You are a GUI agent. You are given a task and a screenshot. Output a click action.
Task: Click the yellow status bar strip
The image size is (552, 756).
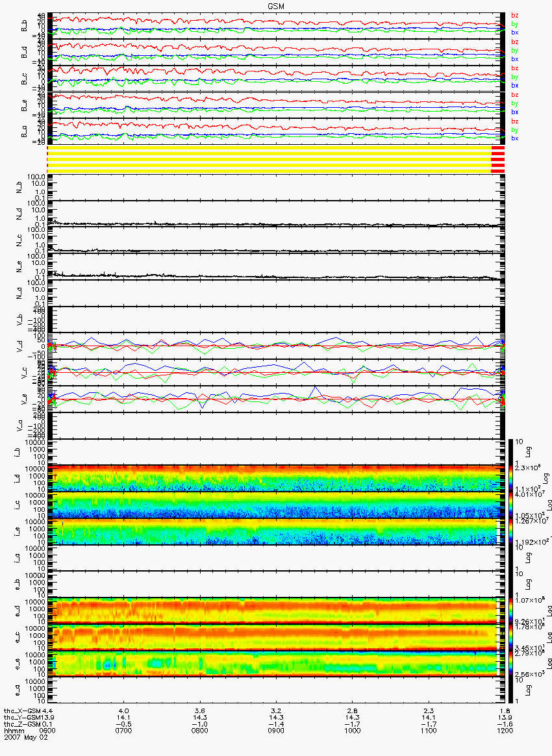click(269, 159)
